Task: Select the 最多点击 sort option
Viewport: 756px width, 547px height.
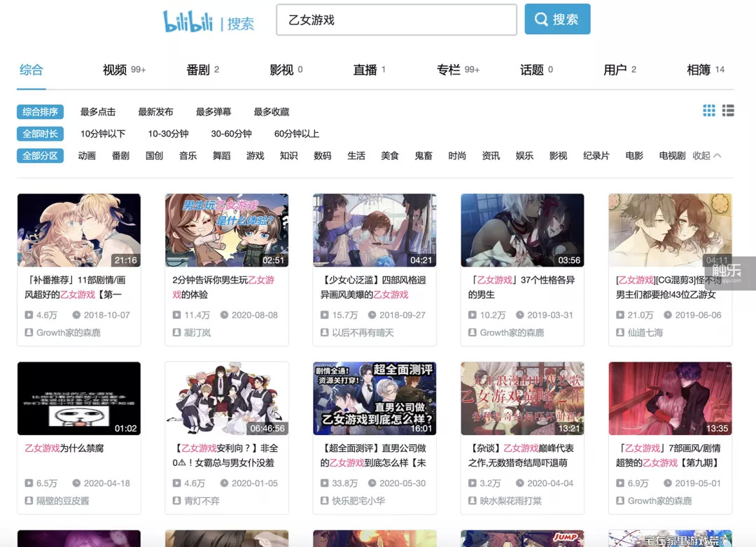Action: 98,112
